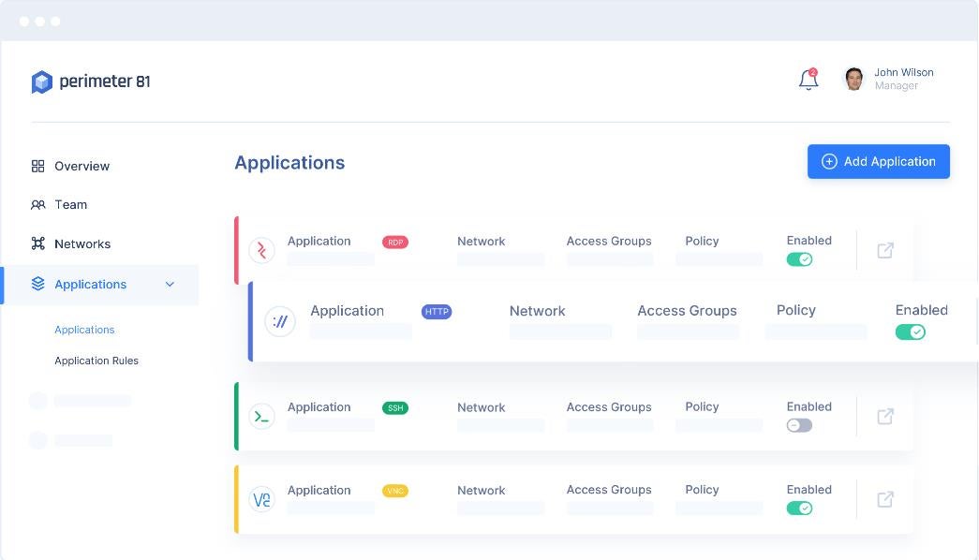Screen dimensions: 979x560
Task: Click the HTTP application :// icon
Action: (x=280, y=321)
